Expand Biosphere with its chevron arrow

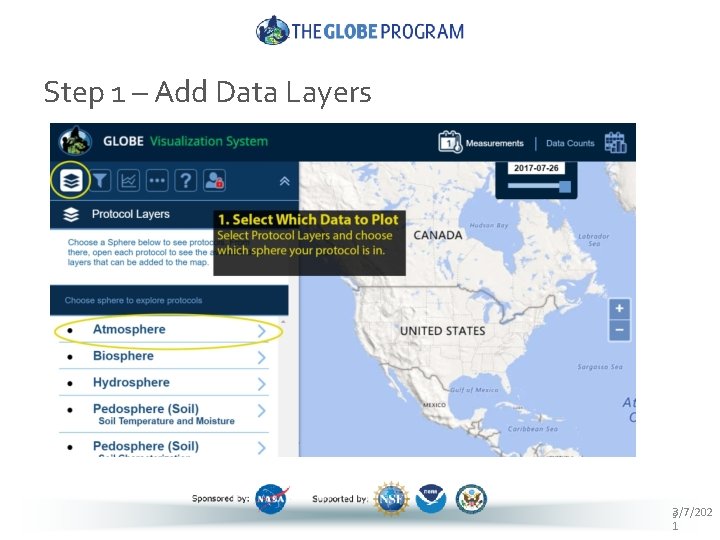pos(261,357)
